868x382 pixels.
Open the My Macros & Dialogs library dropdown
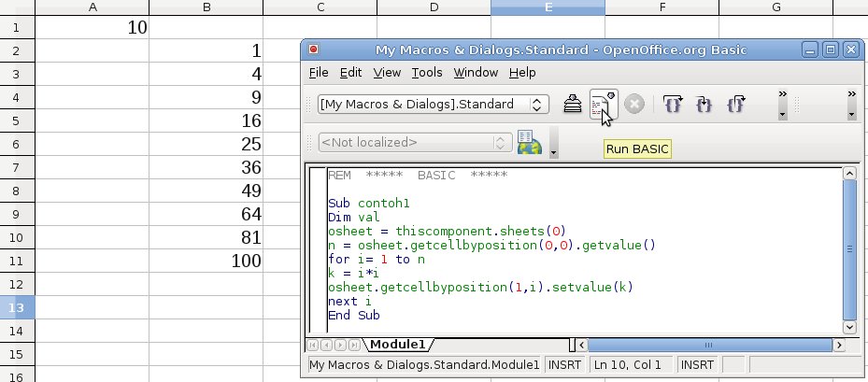point(538,105)
